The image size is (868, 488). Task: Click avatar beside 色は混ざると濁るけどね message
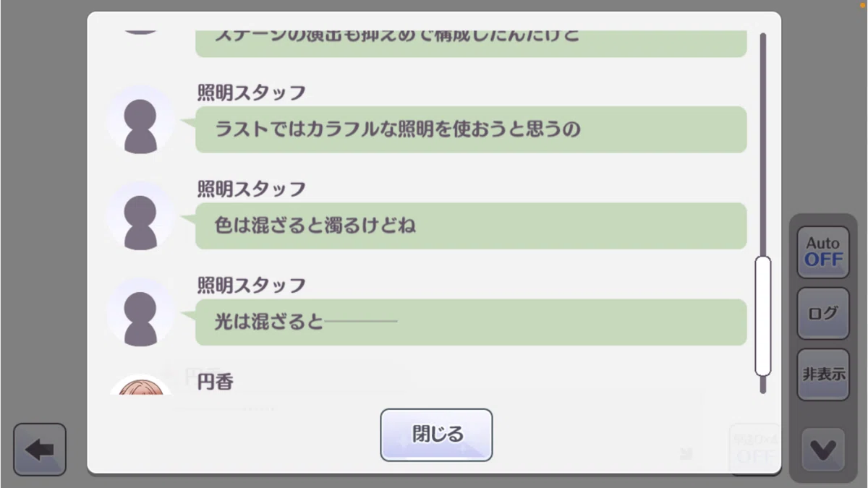click(140, 216)
